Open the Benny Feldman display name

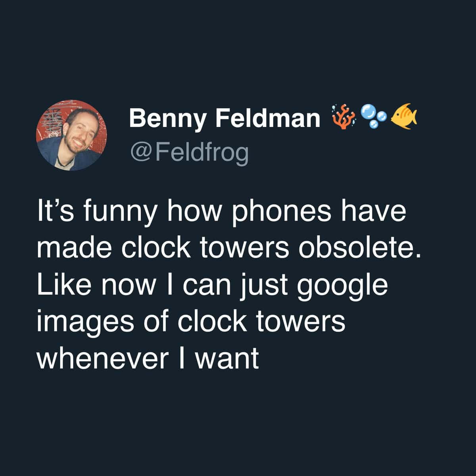point(224,118)
